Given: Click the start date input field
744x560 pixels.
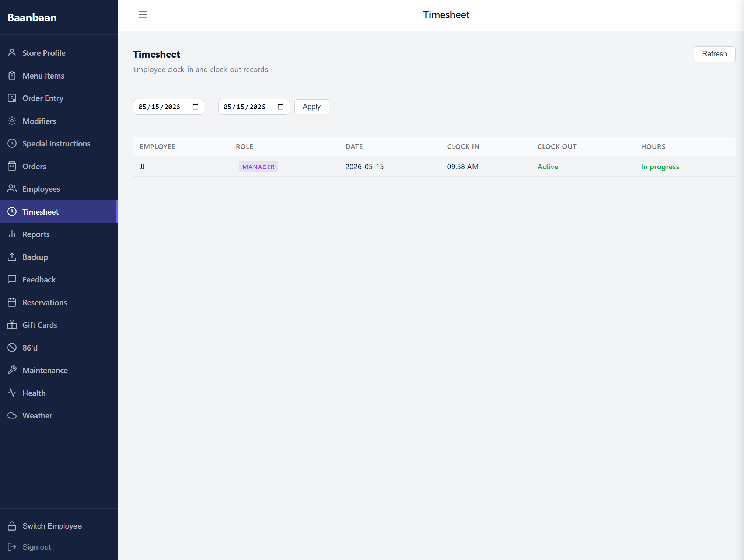Looking at the screenshot, I should 169,107.
